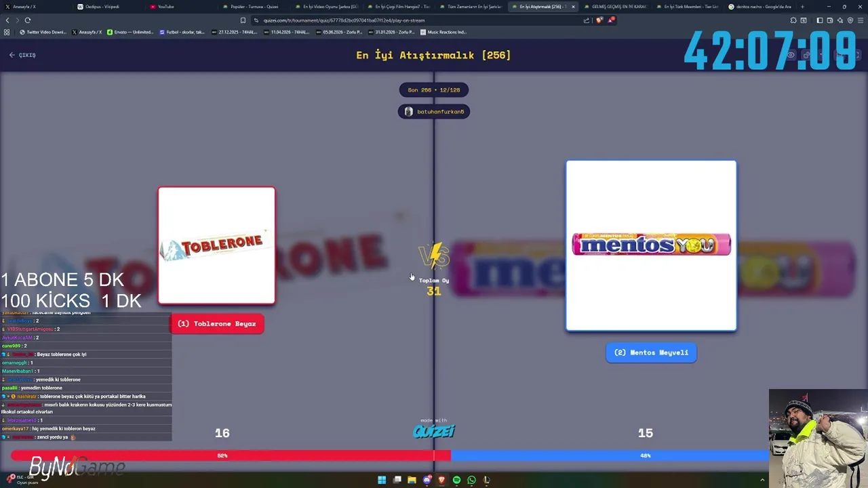Open 11.04.2026 - 74HAL bookmark
The height and width of the screenshot is (488, 868).
[x=288, y=32]
